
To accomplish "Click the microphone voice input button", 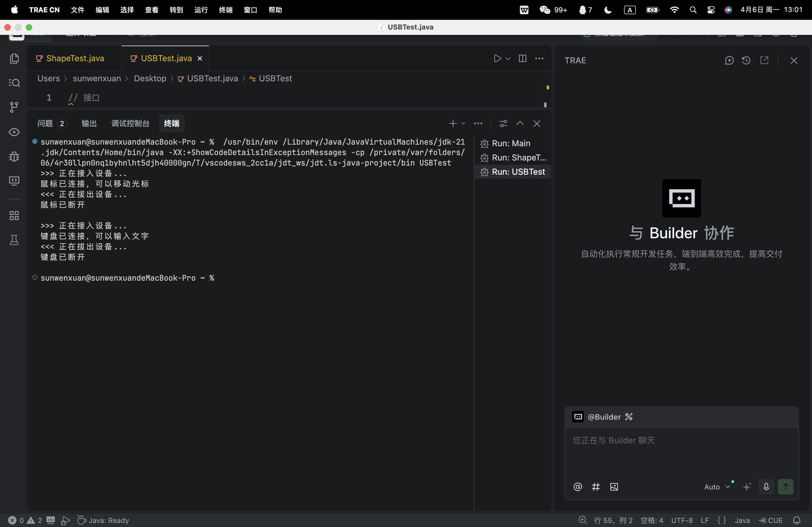I will coord(766,486).
